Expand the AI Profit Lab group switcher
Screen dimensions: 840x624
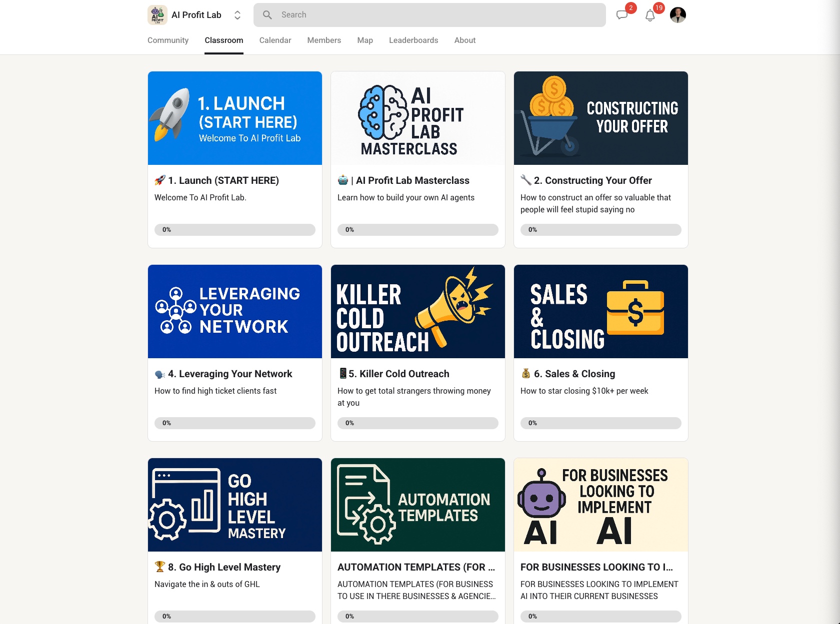[237, 15]
